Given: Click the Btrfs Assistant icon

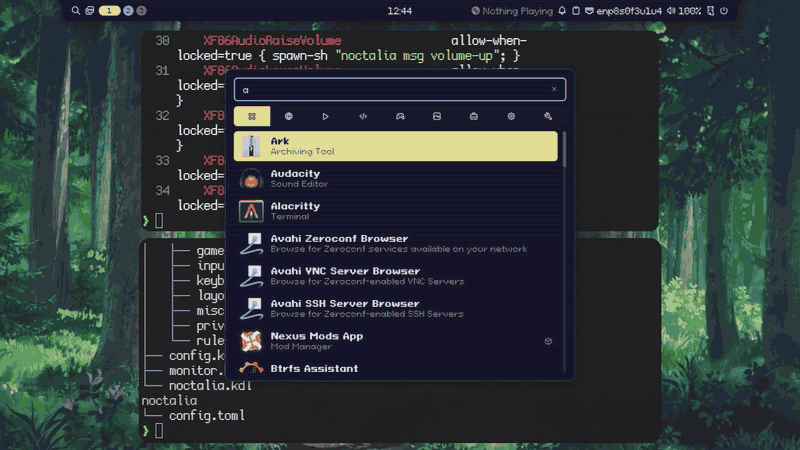Looking at the screenshot, I should (251, 368).
